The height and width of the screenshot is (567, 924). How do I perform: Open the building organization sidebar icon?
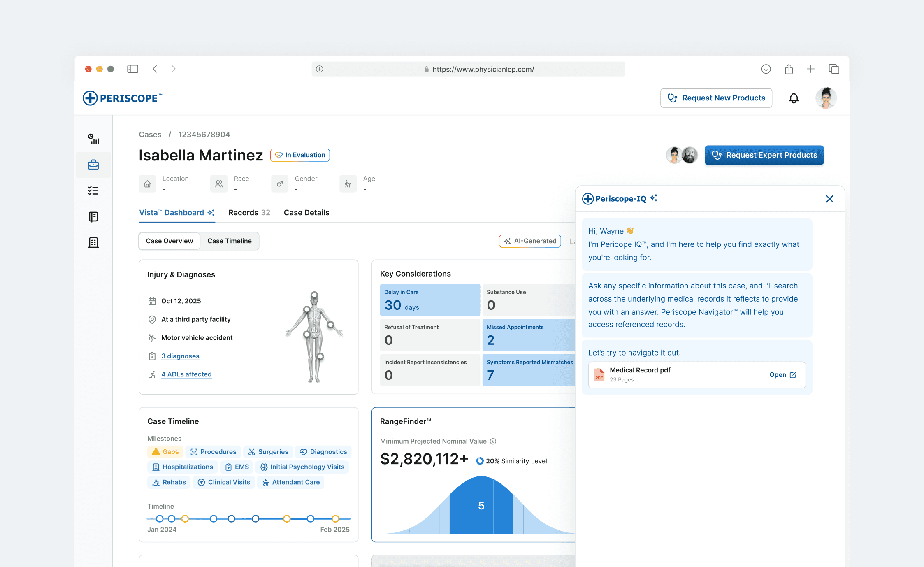93,243
